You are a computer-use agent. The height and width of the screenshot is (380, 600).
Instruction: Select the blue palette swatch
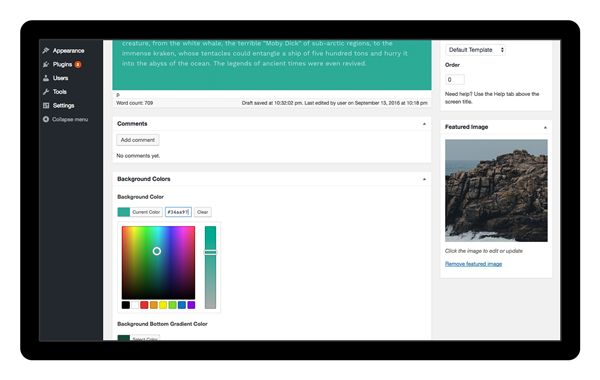click(182, 305)
